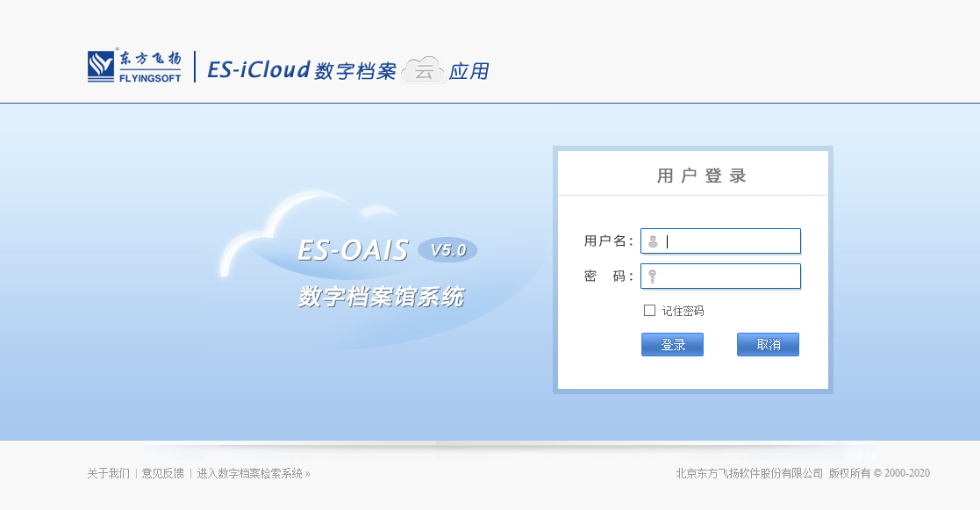Enter via 进入数字档案检索系统 link
The width and height of the screenshot is (980, 510).
pyautogui.click(x=253, y=473)
